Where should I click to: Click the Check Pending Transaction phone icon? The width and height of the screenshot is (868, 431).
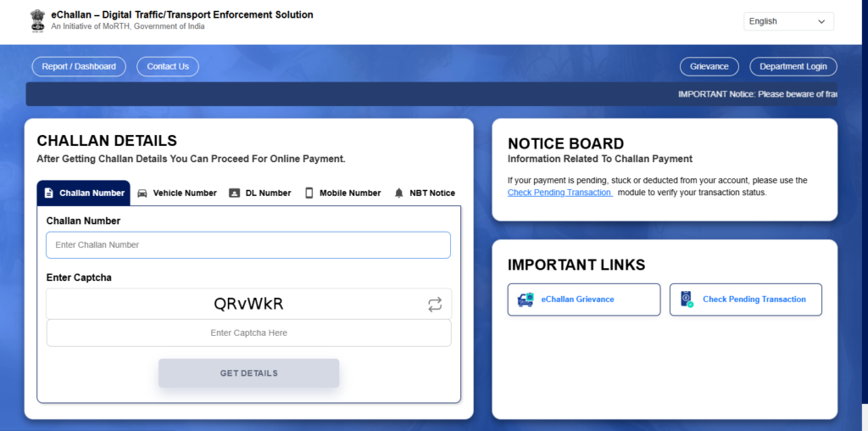click(x=687, y=299)
